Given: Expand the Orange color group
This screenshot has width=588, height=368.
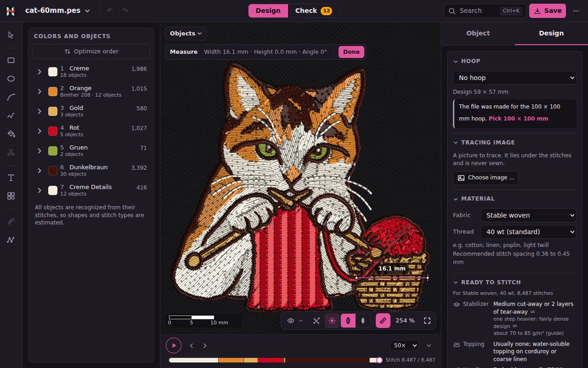Looking at the screenshot, I should (x=40, y=91).
